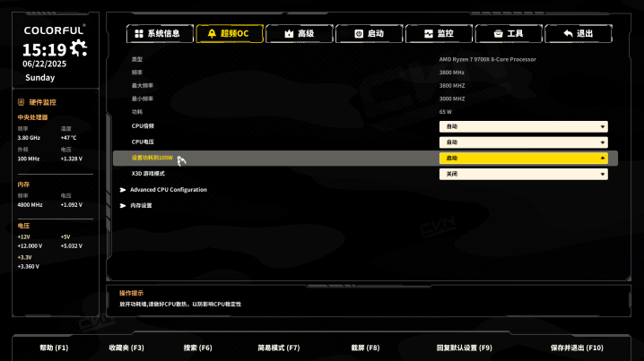
Task: Click the 硬件监控 chip icon in sidebar
Action: click(21, 102)
